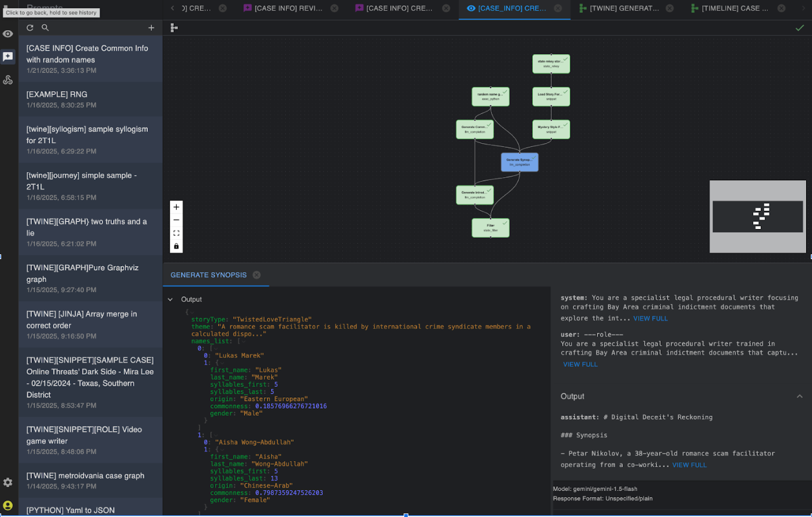Collapse the Output section in the synopsis panel

(799, 396)
